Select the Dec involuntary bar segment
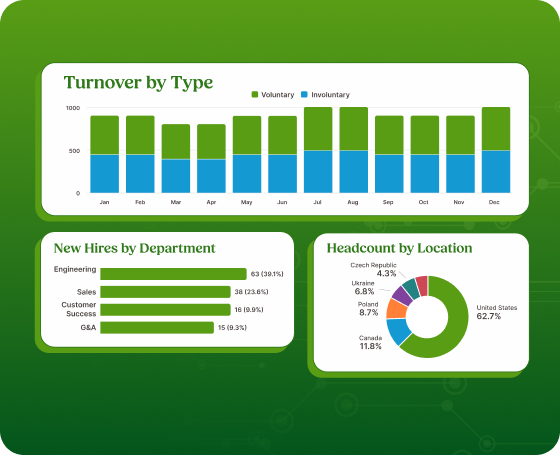 496,172
